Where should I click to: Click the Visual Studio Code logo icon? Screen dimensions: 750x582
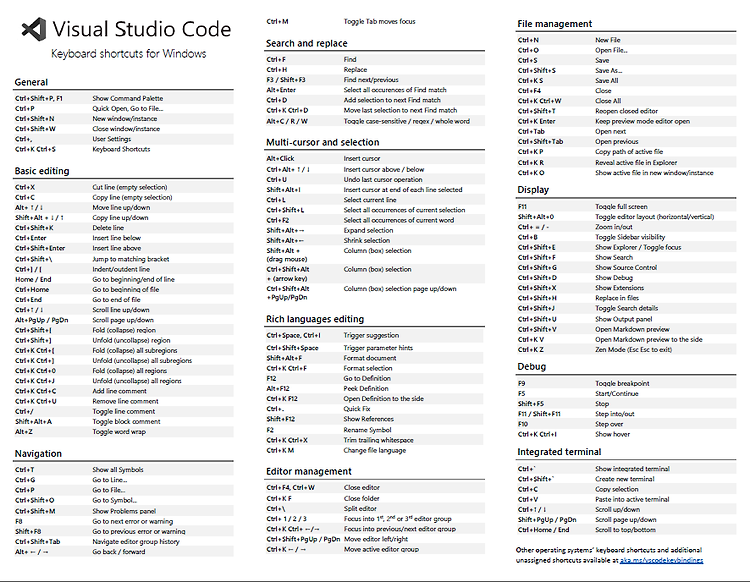click(34, 29)
